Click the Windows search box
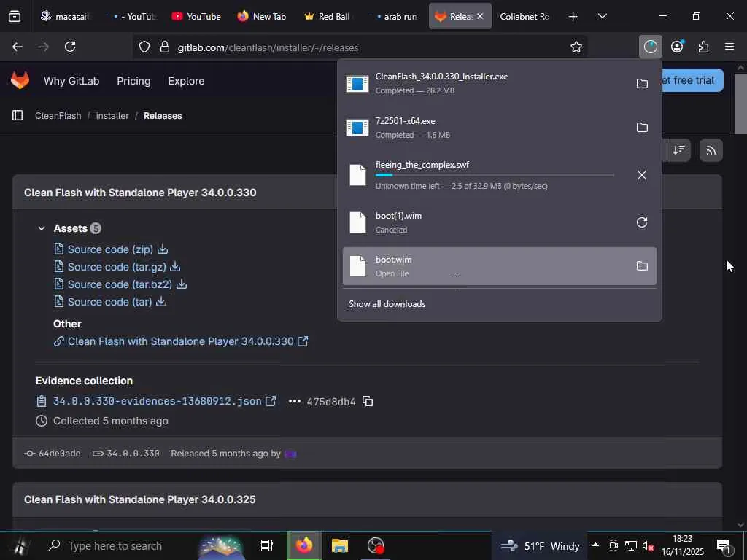This screenshot has width=747, height=560. point(115,545)
